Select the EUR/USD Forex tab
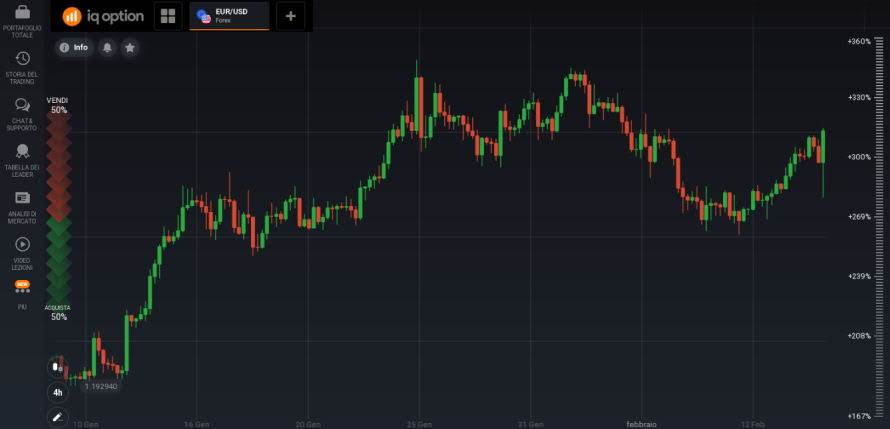 point(229,16)
